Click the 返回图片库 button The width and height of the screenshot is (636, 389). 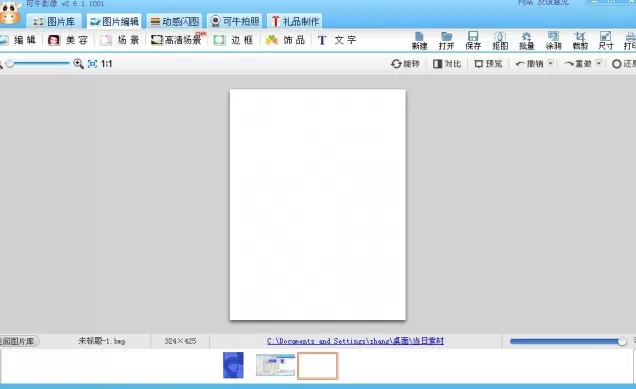[18, 341]
